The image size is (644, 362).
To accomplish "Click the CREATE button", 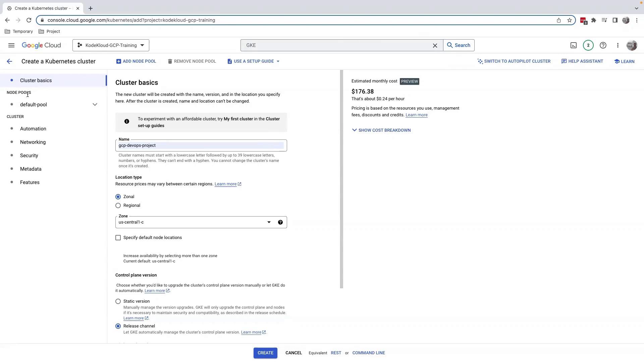I will [265, 353].
